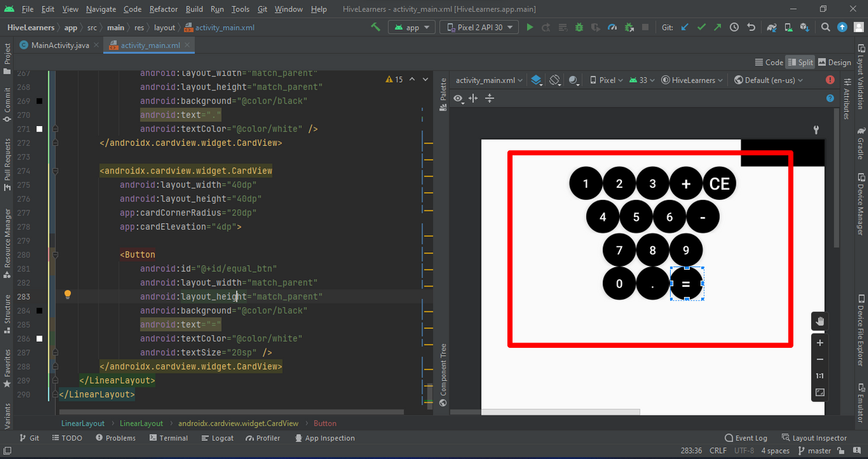Click the vertical distribute icon
This screenshot has width=868, height=459.
490,98
